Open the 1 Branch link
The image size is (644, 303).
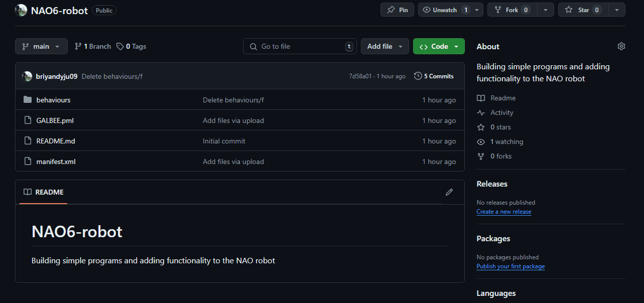click(93, 46)
